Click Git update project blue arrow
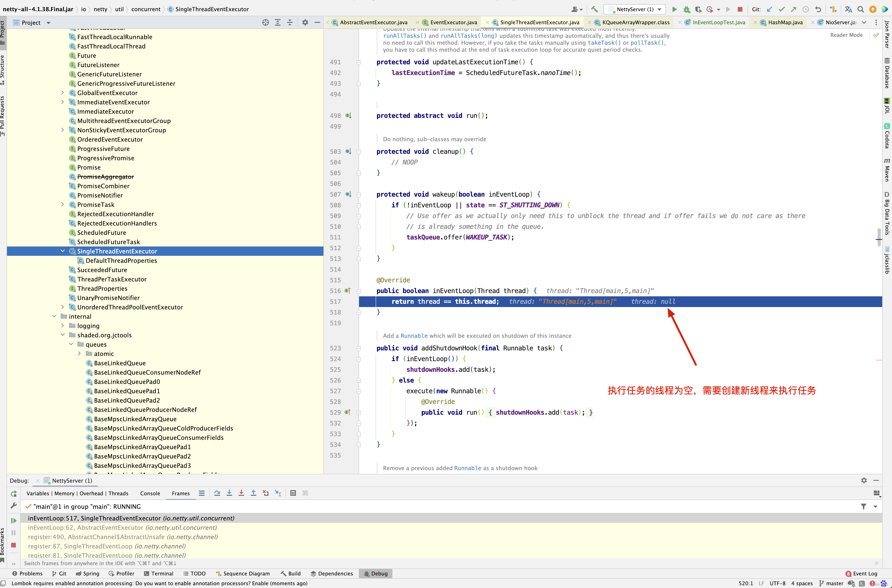This screenshot has height=588, width=892. 769,9
